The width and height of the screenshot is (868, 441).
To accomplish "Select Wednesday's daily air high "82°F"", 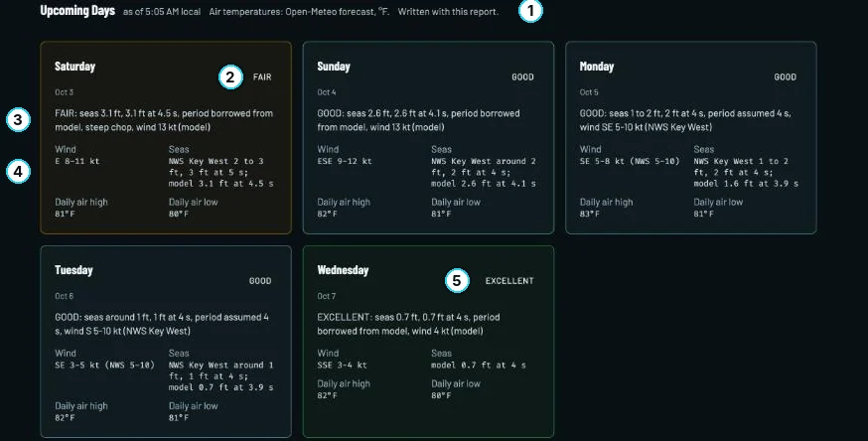I will pyautogui.click(x=327, y=395).
